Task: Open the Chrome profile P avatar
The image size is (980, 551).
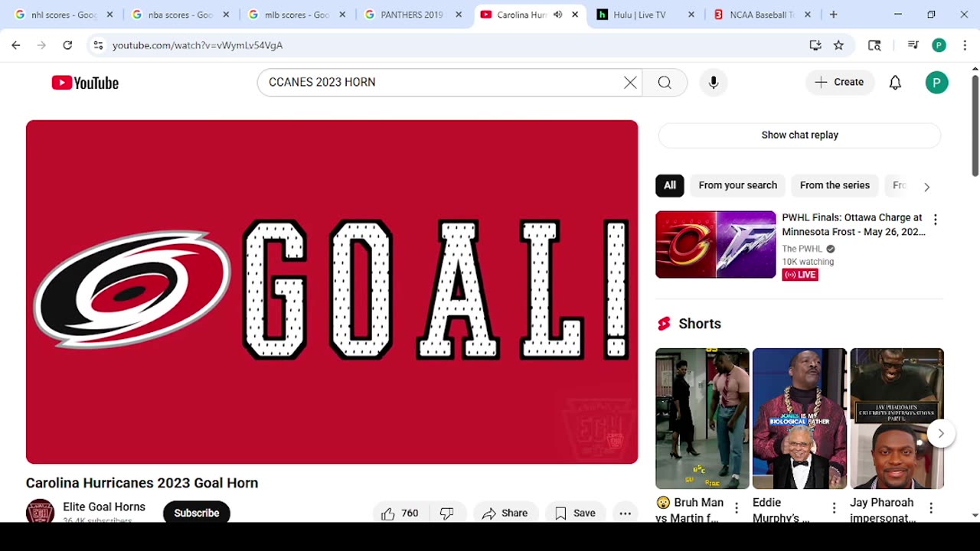Action: click(939, 45)
